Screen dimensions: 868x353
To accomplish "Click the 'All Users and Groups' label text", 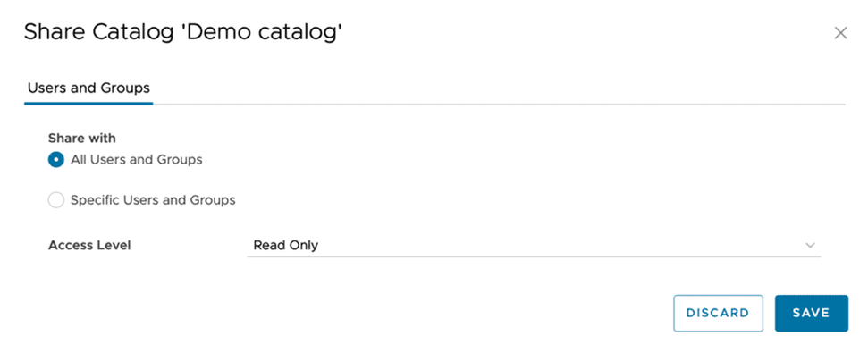I will point(136,160).
